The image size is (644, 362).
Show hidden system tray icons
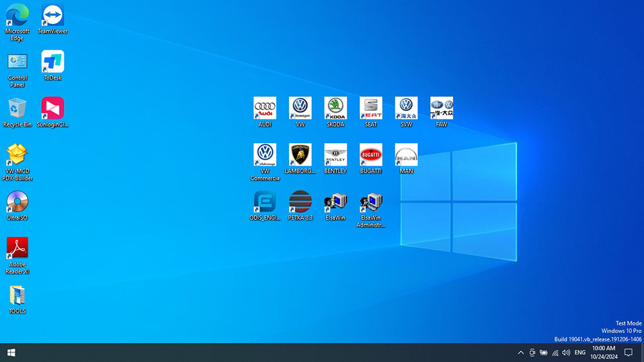(x=521, y=352)
